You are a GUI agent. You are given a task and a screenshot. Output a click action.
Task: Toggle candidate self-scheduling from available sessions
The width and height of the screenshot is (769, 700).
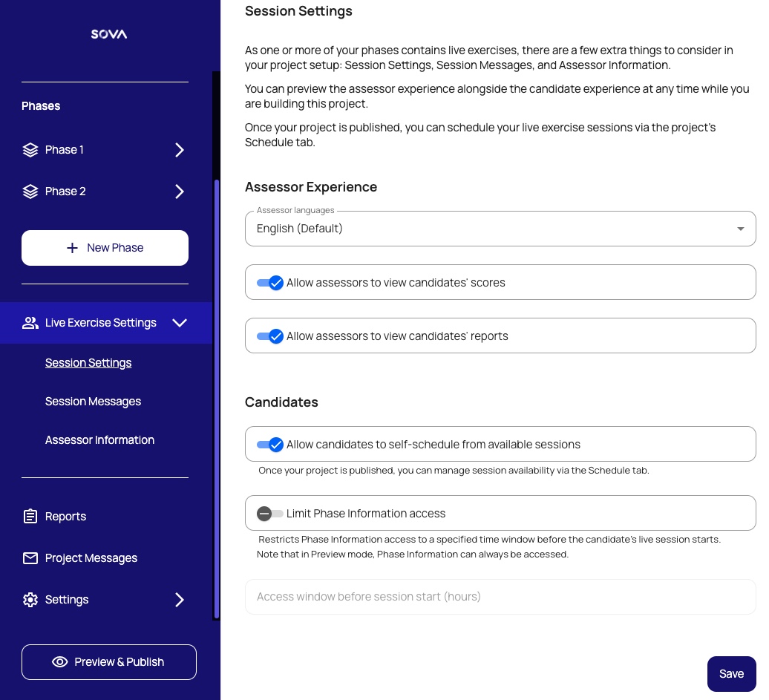(x=270, y=445)
